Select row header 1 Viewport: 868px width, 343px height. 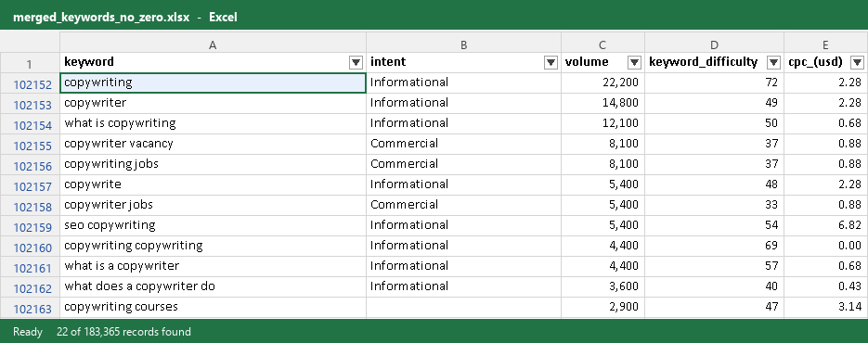point(30,63)
